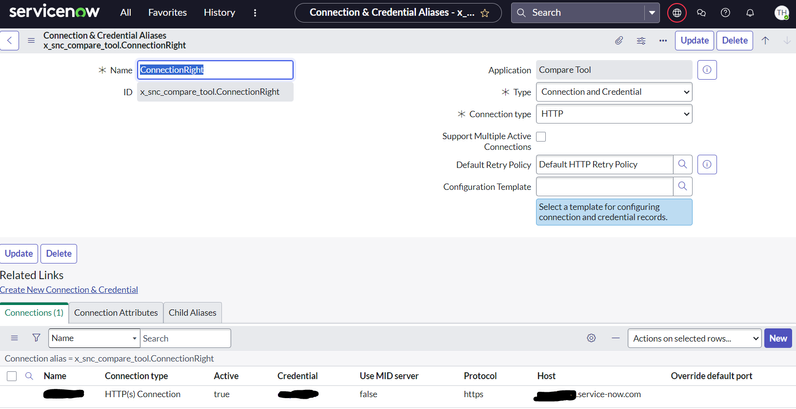This screenshot has height=409, width=796.
Task: Switch to Child Aliases tab
Action: pyautogui.click(x=192, y=313)
